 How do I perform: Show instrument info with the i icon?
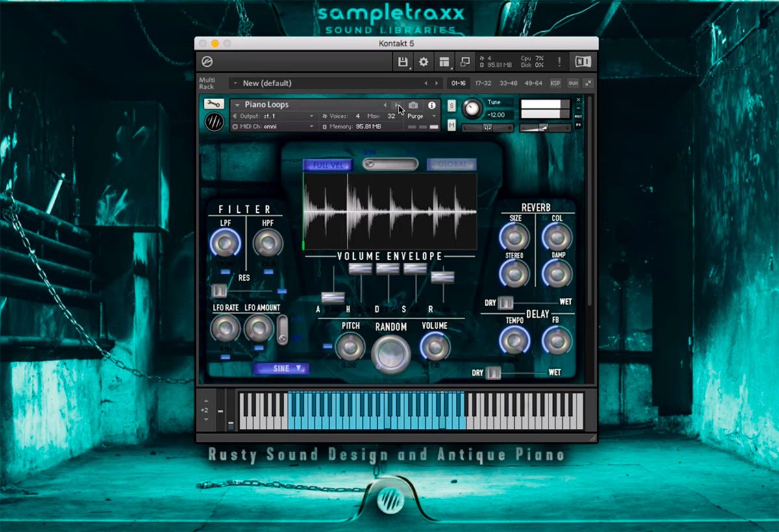point(432,105)
